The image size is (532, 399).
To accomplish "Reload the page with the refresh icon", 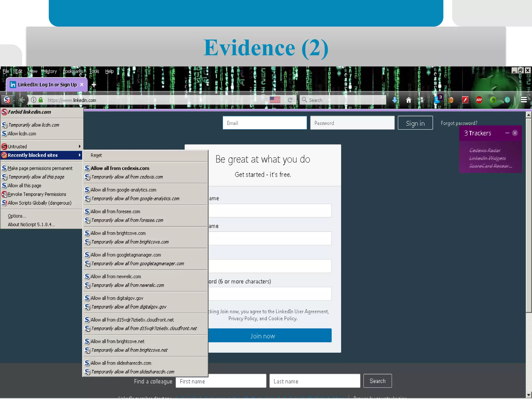I will point(290,100).
